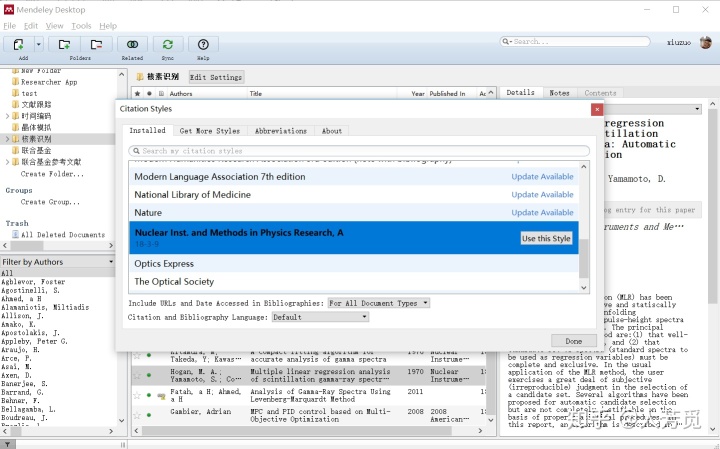Switch to the Notes tab

pos(559,93)
